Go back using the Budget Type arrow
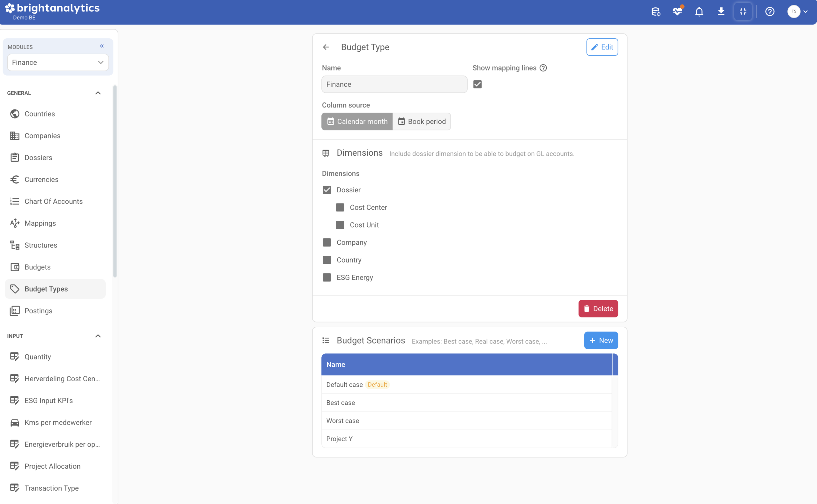 (x=326, y=47)
